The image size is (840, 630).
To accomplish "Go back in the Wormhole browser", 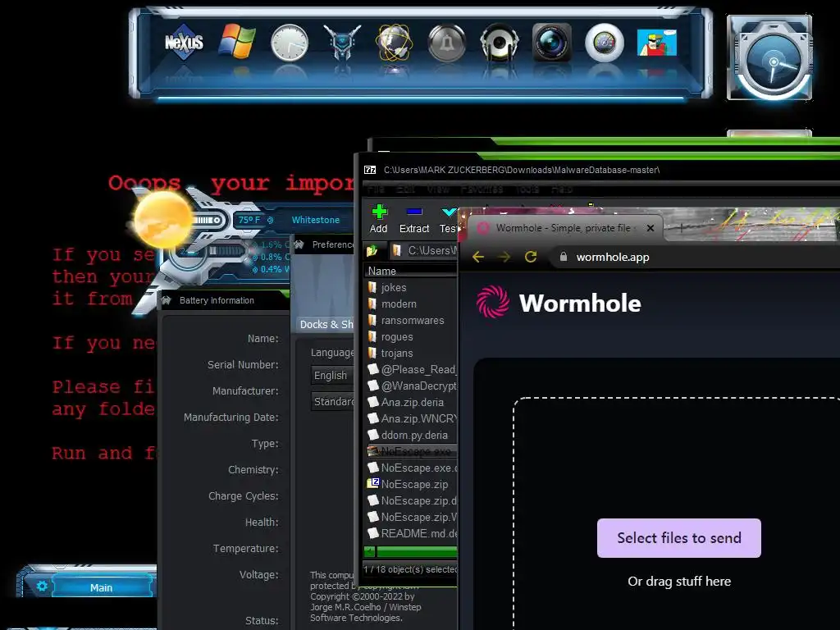I will [x=478, y=257].
